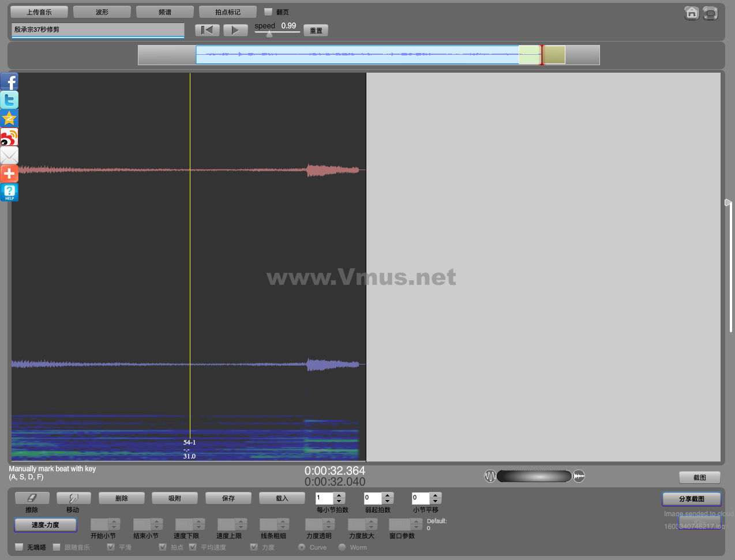
Task: Click the 保存 save button
Action: click(x=228, y=498)
